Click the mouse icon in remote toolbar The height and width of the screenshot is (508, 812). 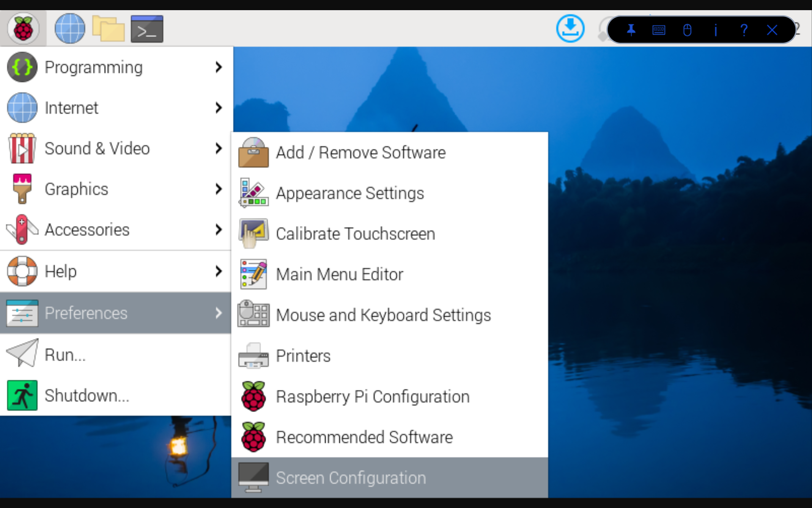(687, 30)
